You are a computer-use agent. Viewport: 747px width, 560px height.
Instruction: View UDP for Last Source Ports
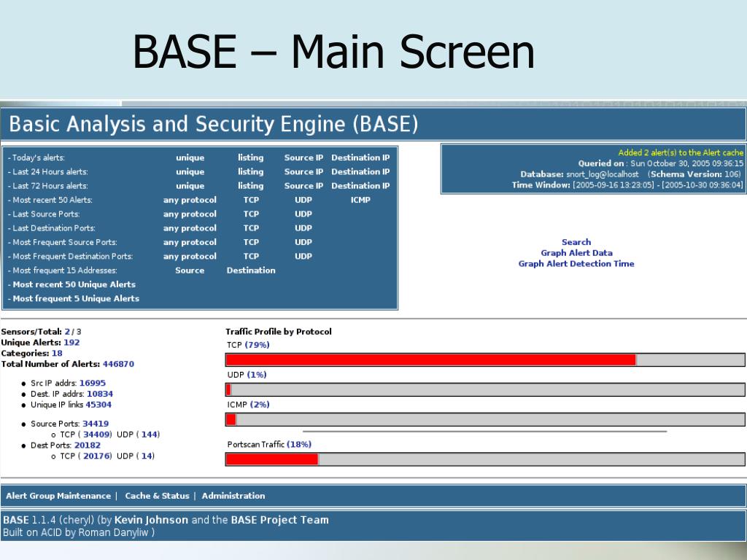303,214
